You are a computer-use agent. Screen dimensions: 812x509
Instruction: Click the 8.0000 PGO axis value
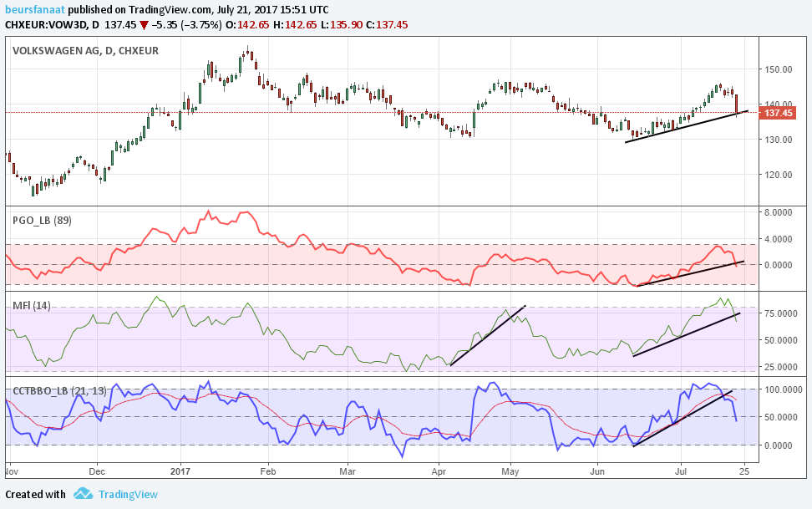pyautogui.click(x=779, y=212)
